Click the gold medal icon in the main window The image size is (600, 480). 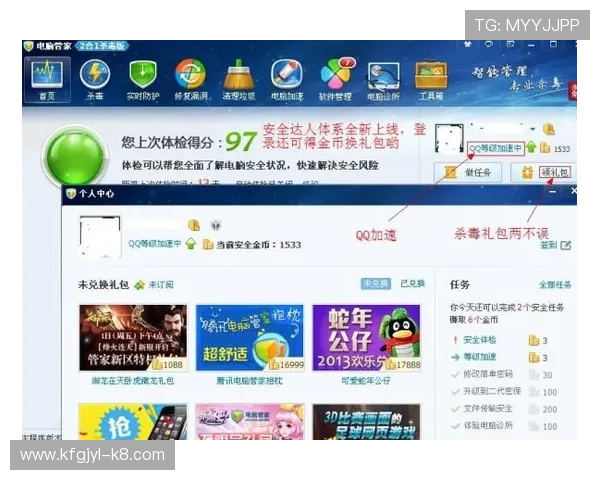coord(549,129)
